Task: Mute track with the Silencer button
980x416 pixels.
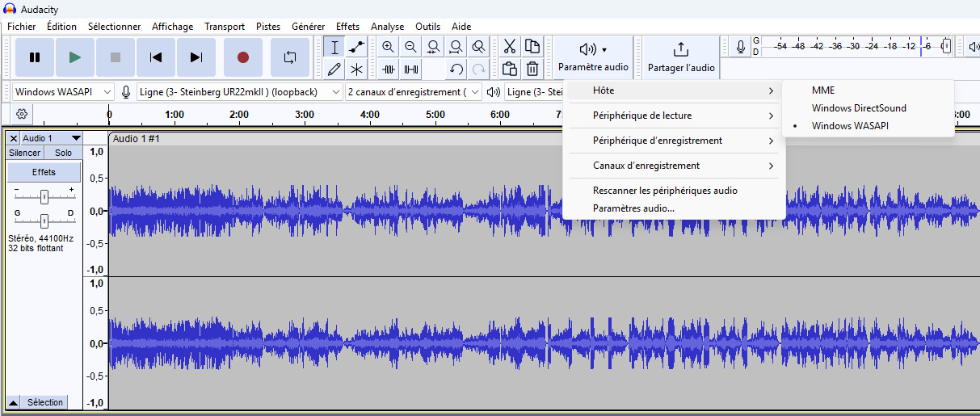Action: [24, 153]
